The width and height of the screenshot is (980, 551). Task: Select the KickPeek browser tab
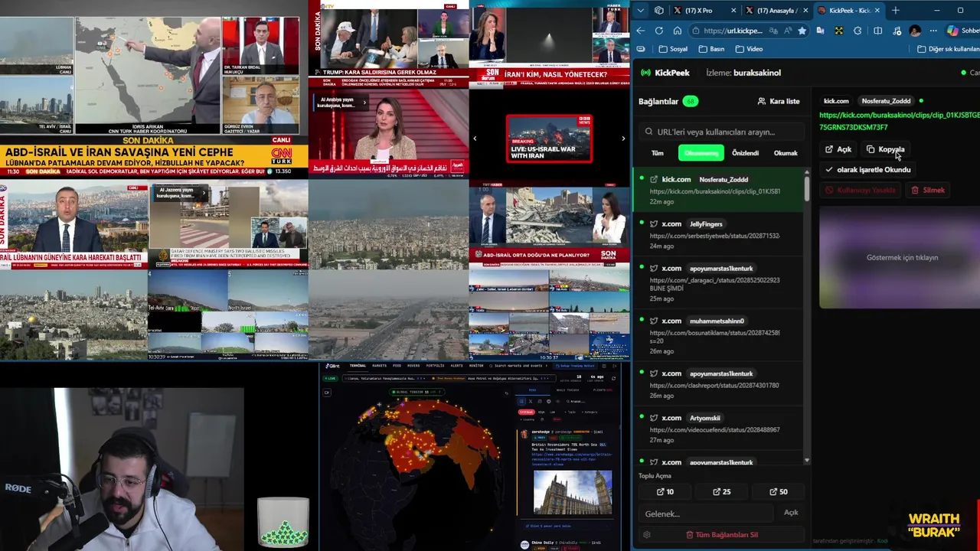(848, 11)
